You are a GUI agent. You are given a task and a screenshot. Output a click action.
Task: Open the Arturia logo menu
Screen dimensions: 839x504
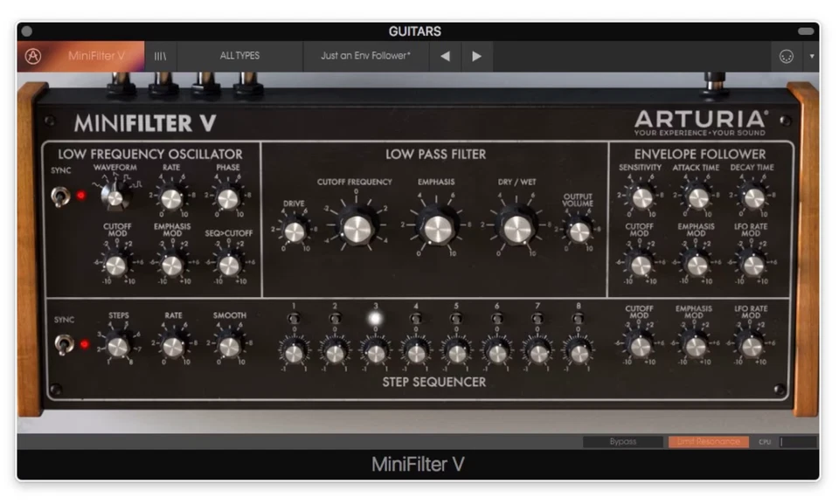pos(33,55)
